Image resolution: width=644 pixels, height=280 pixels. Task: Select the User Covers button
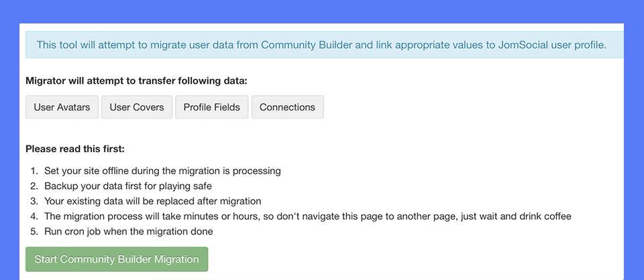click(x=137, y=107)
